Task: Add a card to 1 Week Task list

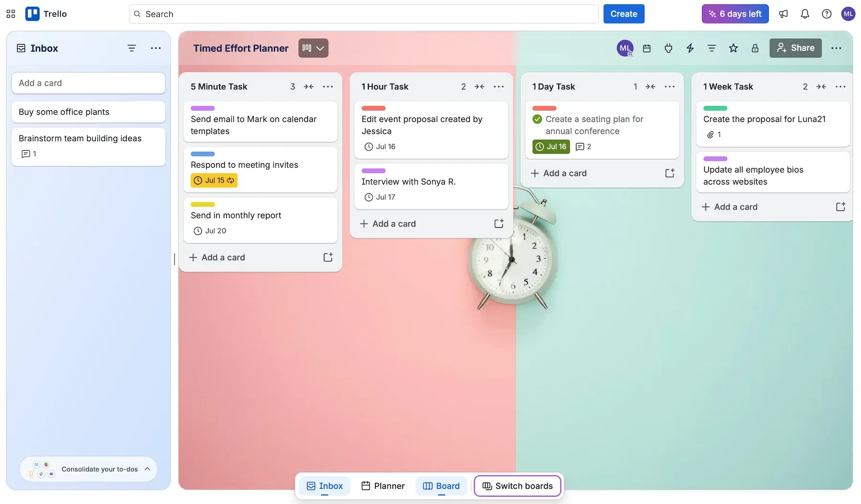Action: (x=729, y=207)
